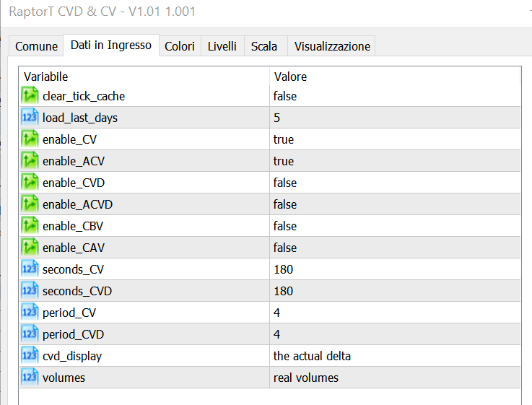This screenshot has height=405, width=532.
Task: Select the enable_CV boolean type icon
Action: click(x=30, y=139)
